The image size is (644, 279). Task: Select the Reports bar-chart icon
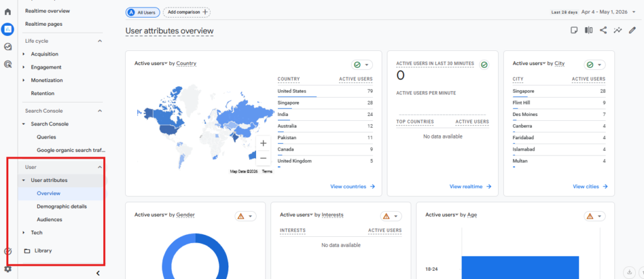(x=8, y=29)
